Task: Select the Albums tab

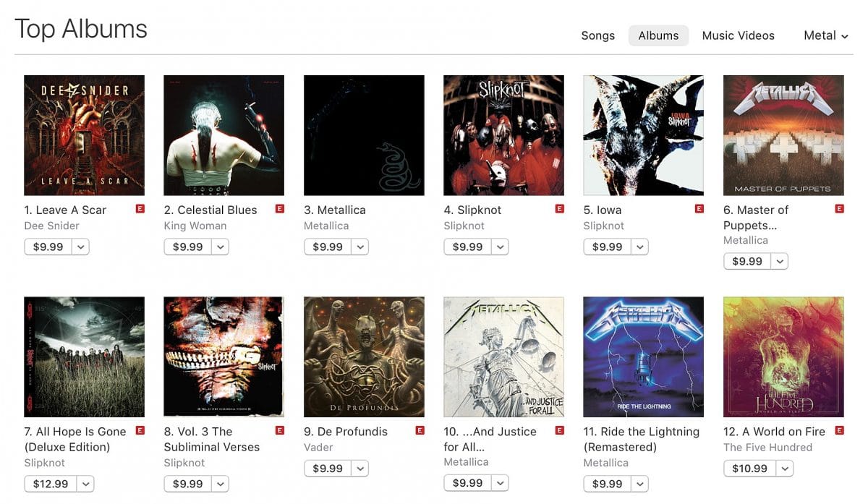Action: 658,35
